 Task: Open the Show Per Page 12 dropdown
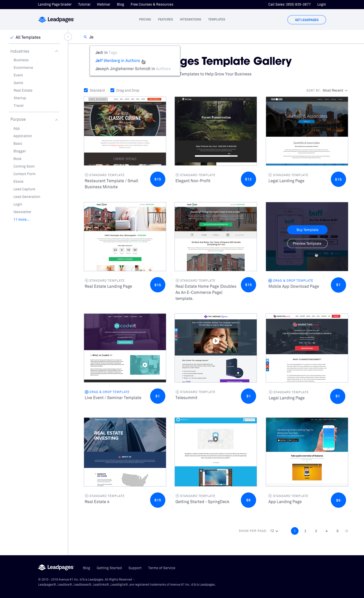tap(274, 531)
